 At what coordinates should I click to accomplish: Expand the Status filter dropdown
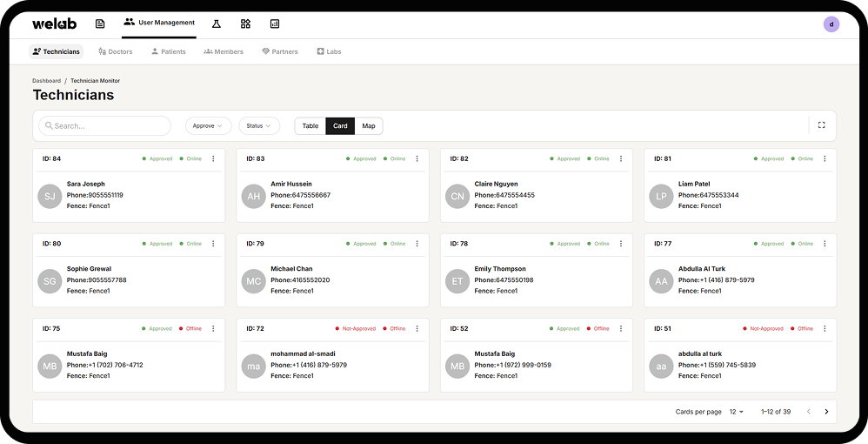[x=259, y=126]
